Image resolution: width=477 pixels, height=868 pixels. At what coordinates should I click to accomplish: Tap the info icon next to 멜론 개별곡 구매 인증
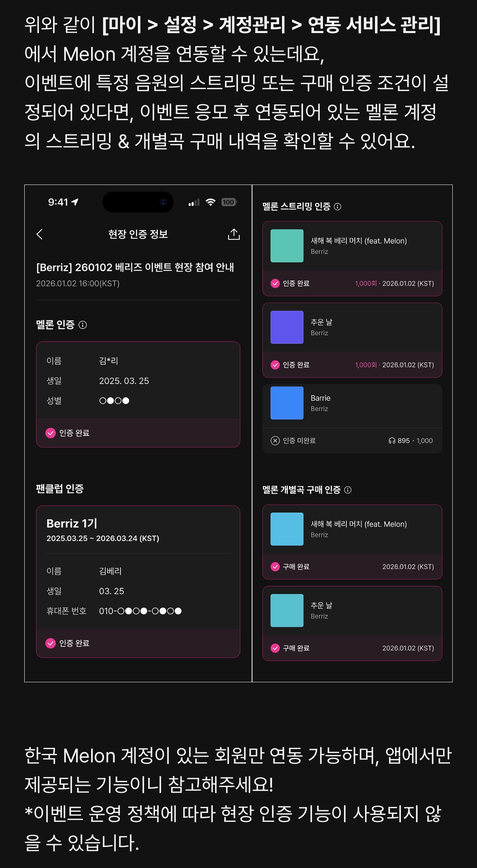[348, 490]
